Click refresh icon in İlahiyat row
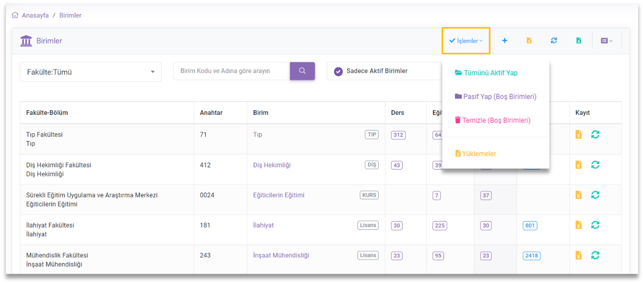 pos(595,225)
